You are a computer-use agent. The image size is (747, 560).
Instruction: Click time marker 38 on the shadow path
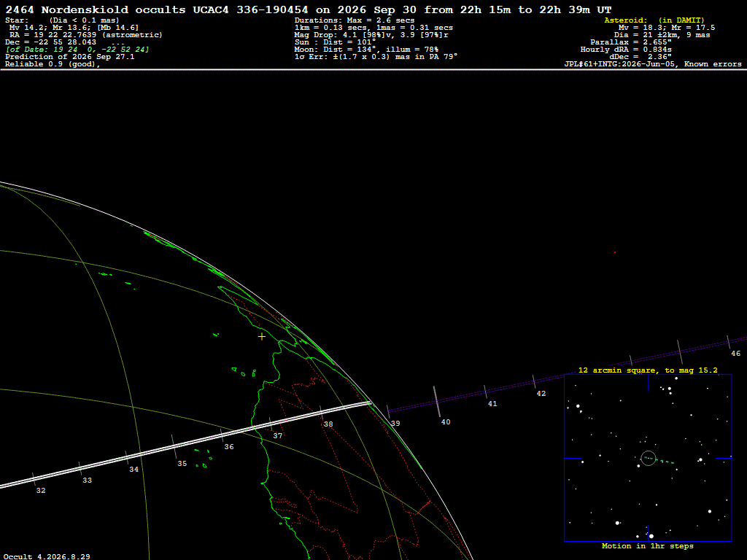point(328,424)
